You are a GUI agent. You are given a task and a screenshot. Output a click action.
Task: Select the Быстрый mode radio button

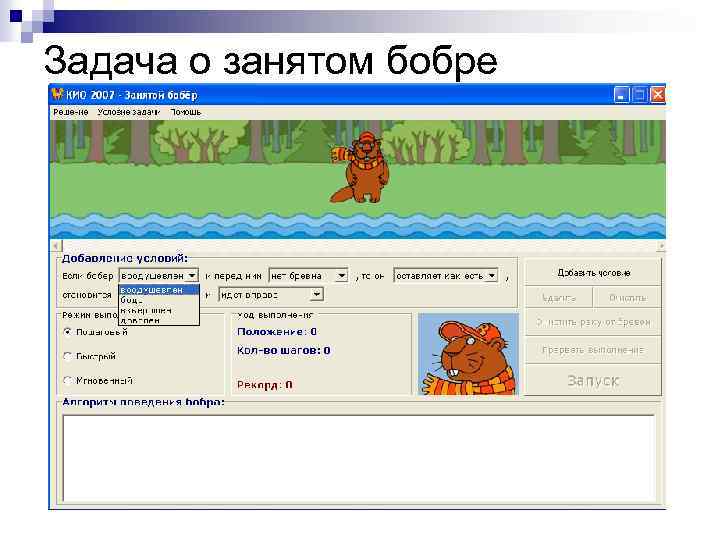tap(68, 356)
